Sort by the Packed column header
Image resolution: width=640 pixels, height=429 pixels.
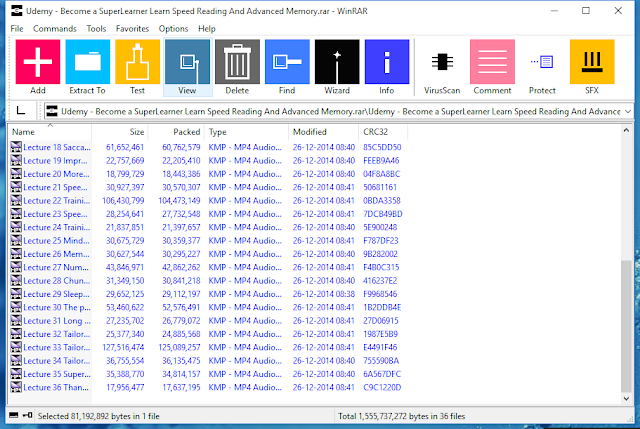click(176, 132)
